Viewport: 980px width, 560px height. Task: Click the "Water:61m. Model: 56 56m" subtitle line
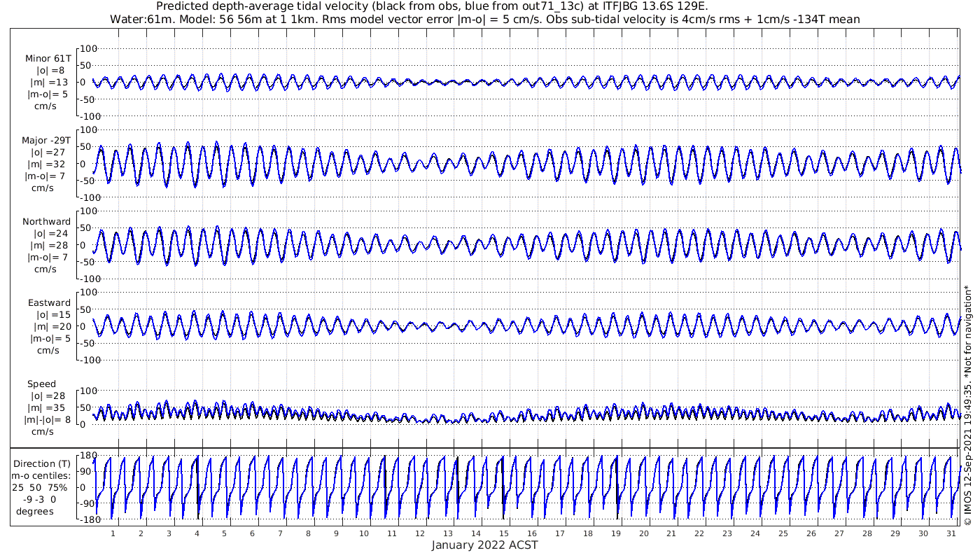(x=485, y=20)
